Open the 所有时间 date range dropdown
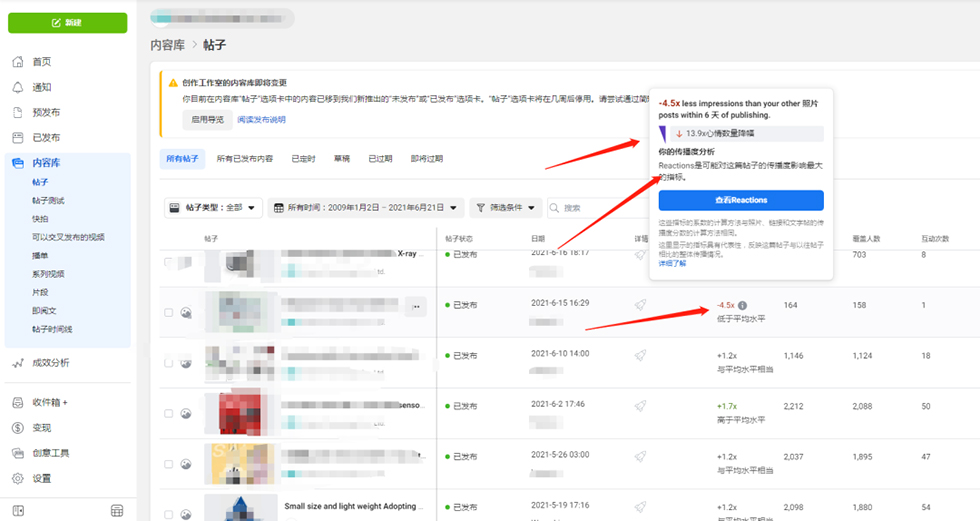Viewport: 980px width, 521px height. tap(366, 208)
